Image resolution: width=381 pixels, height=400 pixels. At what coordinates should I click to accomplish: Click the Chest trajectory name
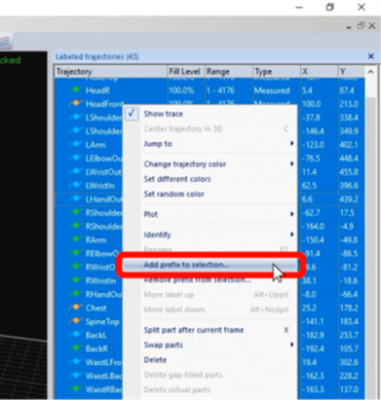click(x=96, y=308)
